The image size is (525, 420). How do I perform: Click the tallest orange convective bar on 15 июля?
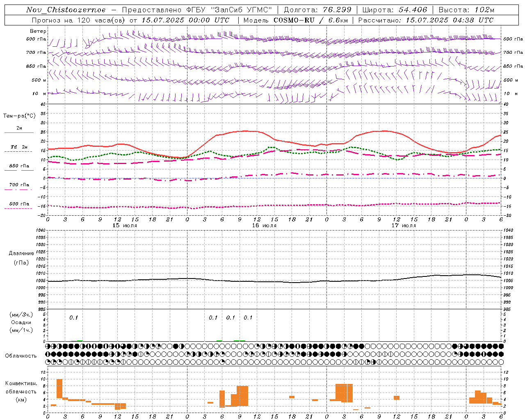[x=59, y=388]
